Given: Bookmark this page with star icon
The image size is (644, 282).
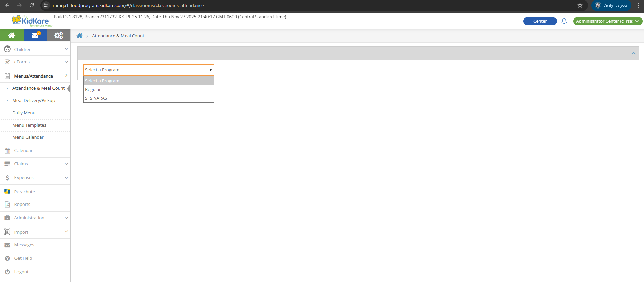Looking at the screenshot, I should point(580,5).
